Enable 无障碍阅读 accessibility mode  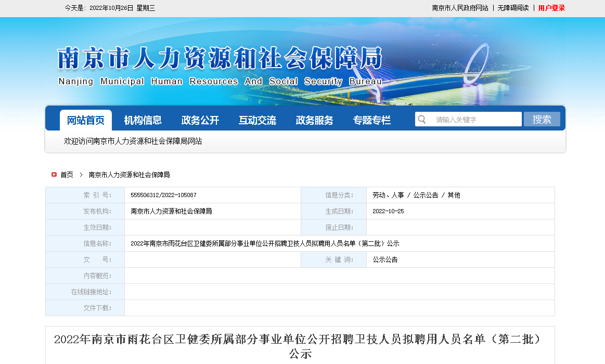(x=513, y=8)
